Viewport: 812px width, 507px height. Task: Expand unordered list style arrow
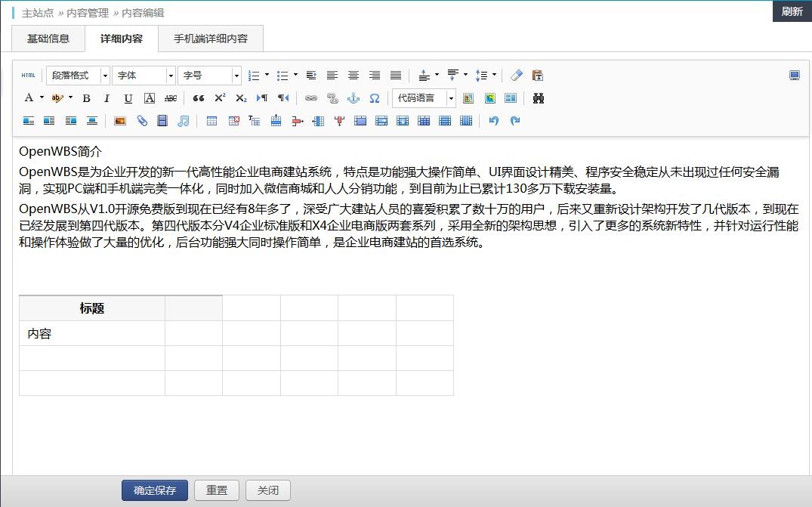click(x=295, y=75)
